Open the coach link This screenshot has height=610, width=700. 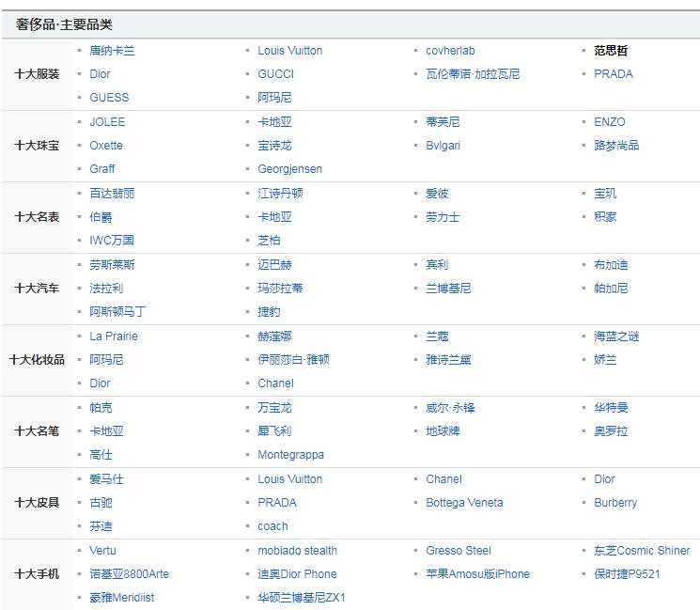pos(272,526)
